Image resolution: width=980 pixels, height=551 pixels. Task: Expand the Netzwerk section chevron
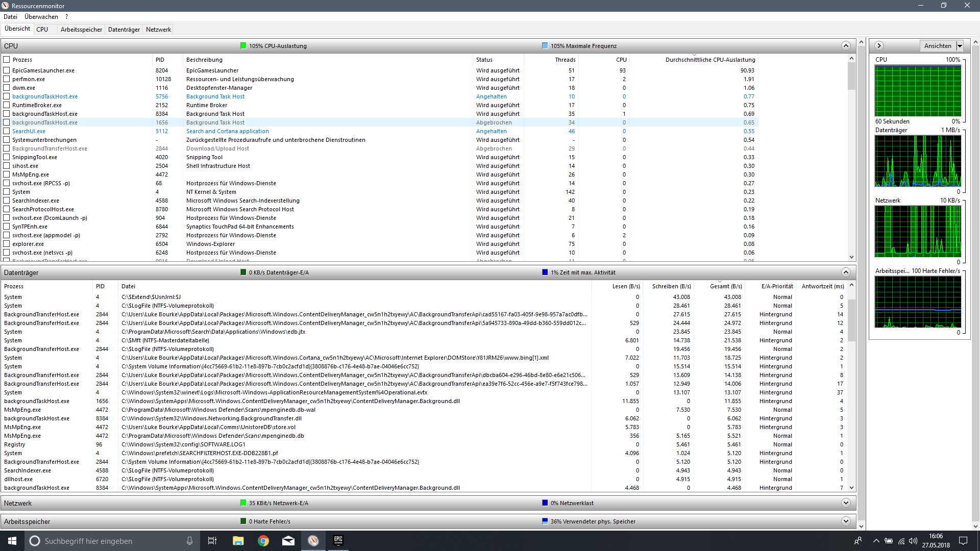(846, 503)
